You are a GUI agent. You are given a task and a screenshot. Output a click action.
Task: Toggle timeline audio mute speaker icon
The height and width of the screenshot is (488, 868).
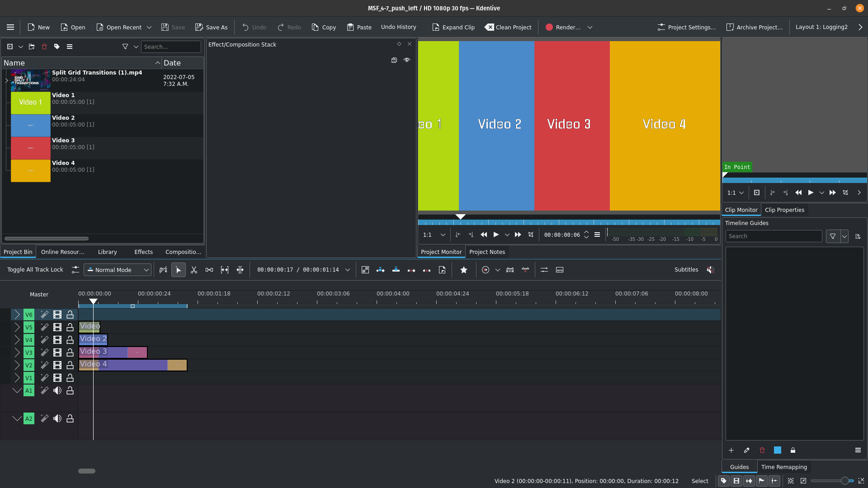[711, 270]
